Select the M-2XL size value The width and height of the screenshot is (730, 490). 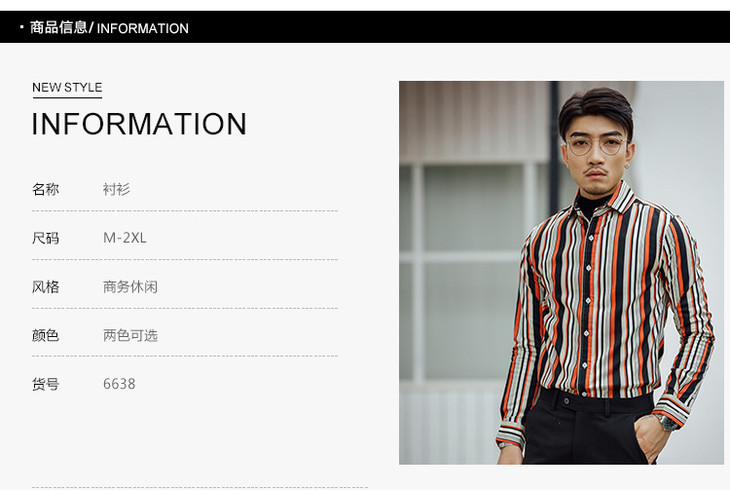(124, 238)
